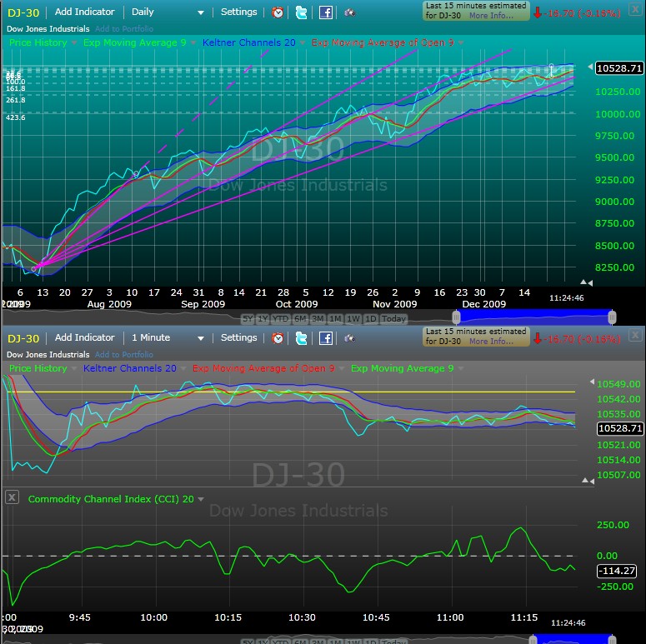Click Add Indicator in the 1 Minute chart toolbar
This screenshot has height=644, width=646.
point(84,337)
